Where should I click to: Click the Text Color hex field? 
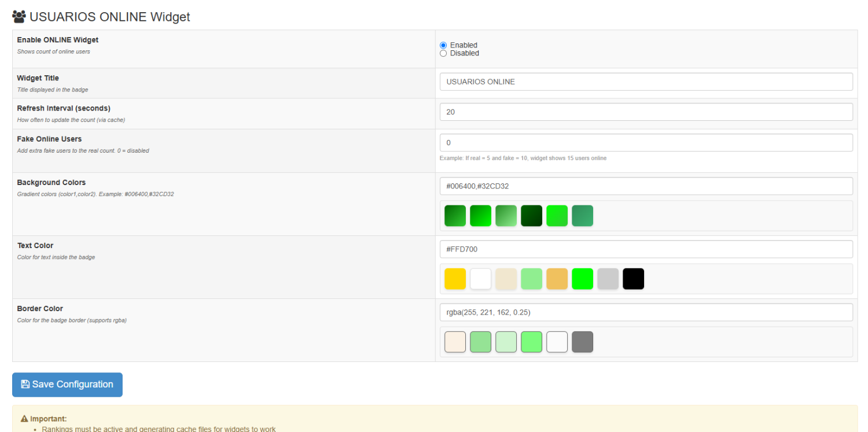tap(646, 249)
